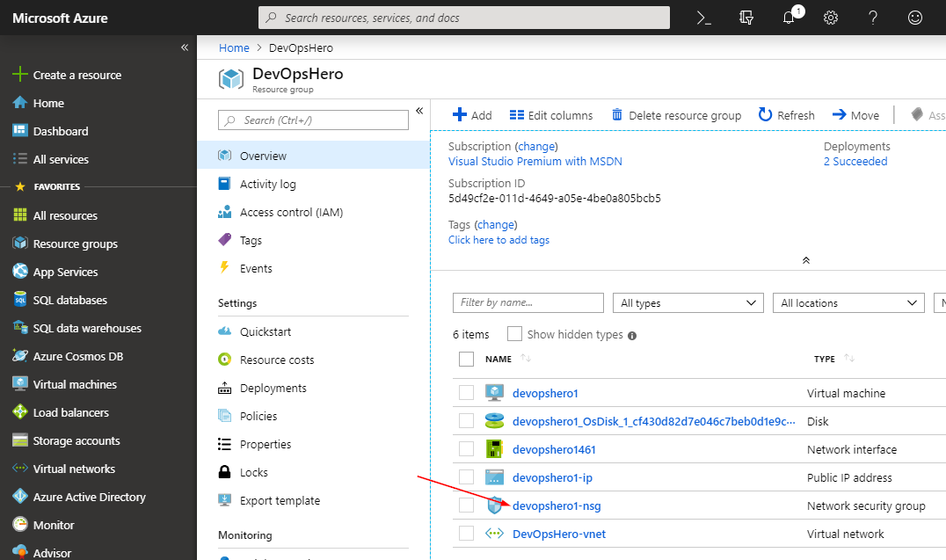Click the Resource groups cube icon
Screen dimensions: 946x560
click(20, 244)
